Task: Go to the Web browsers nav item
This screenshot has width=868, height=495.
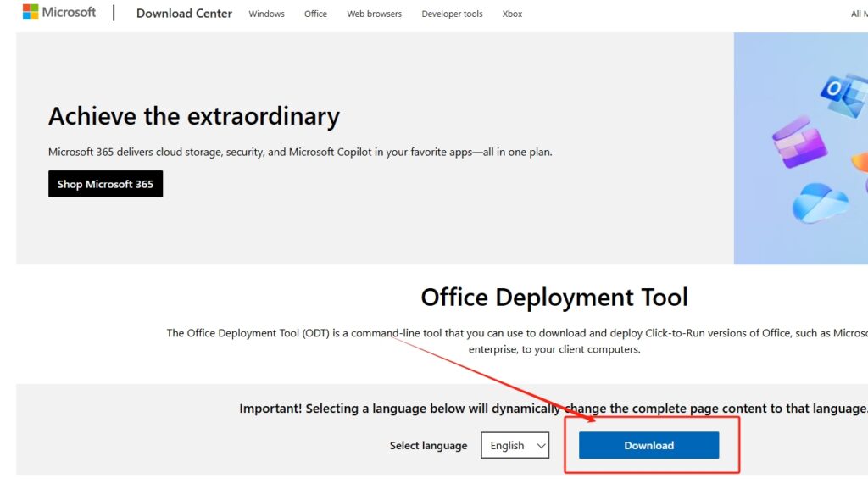Action: pos(374,14)
